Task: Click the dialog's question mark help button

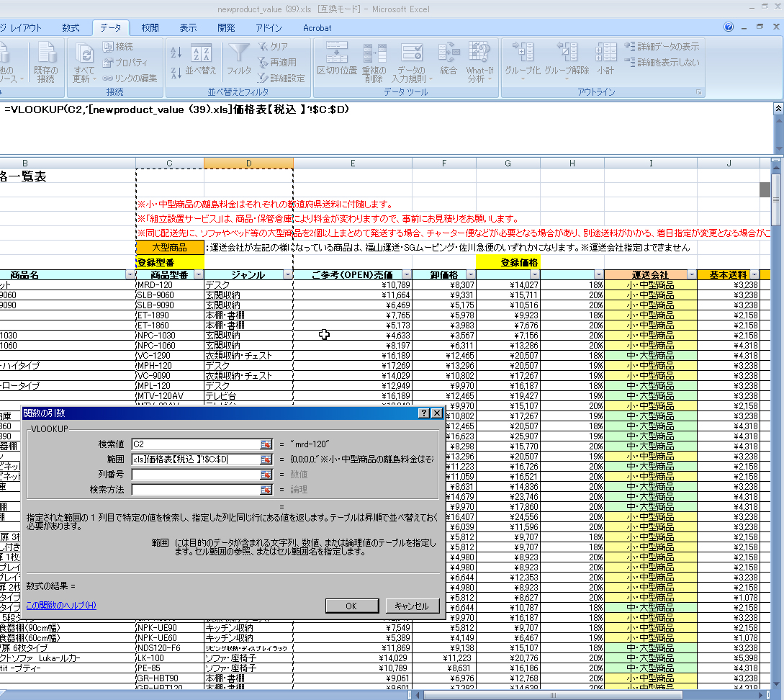Action: pos(424,413)
